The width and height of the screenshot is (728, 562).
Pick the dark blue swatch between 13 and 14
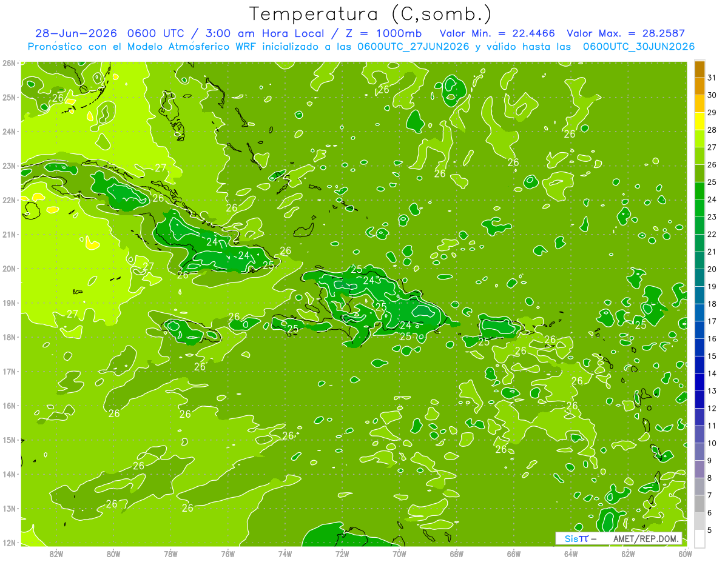[699, 383]
